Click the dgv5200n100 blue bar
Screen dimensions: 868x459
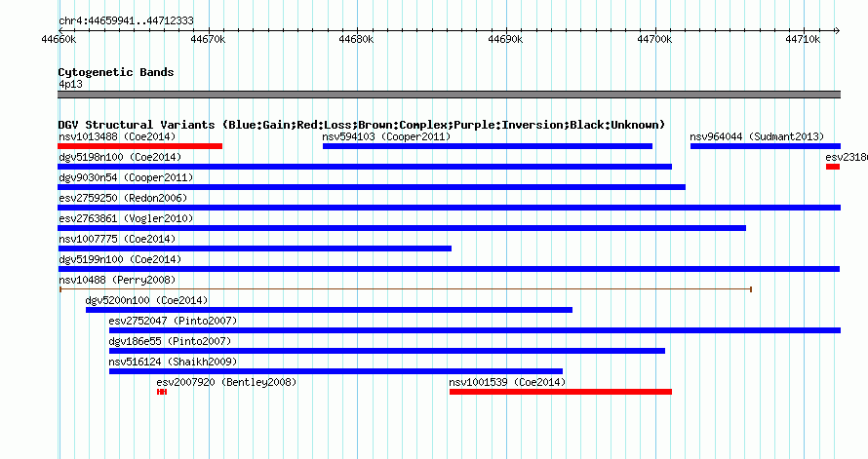pyautogui.click(x=330, y=310)
